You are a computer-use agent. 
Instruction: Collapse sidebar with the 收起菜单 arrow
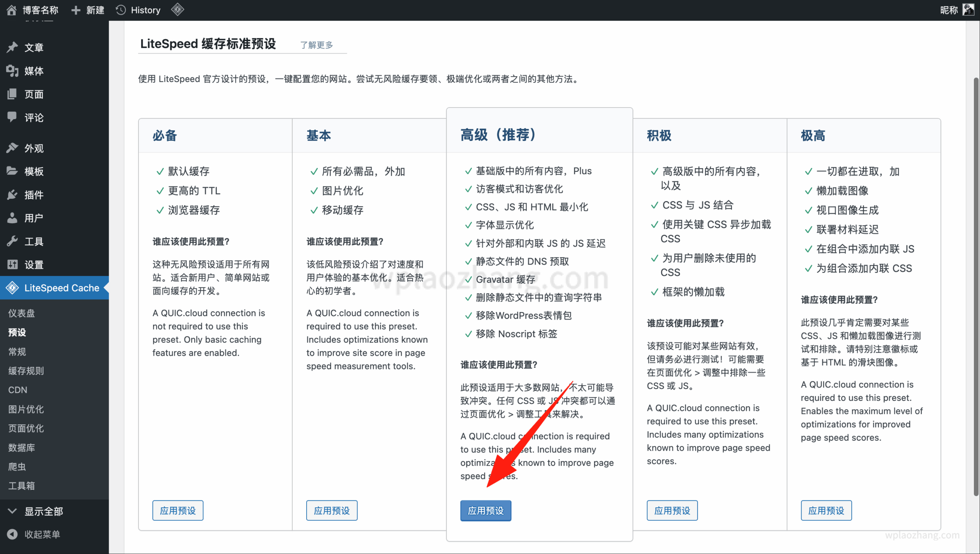coord(12,534)
